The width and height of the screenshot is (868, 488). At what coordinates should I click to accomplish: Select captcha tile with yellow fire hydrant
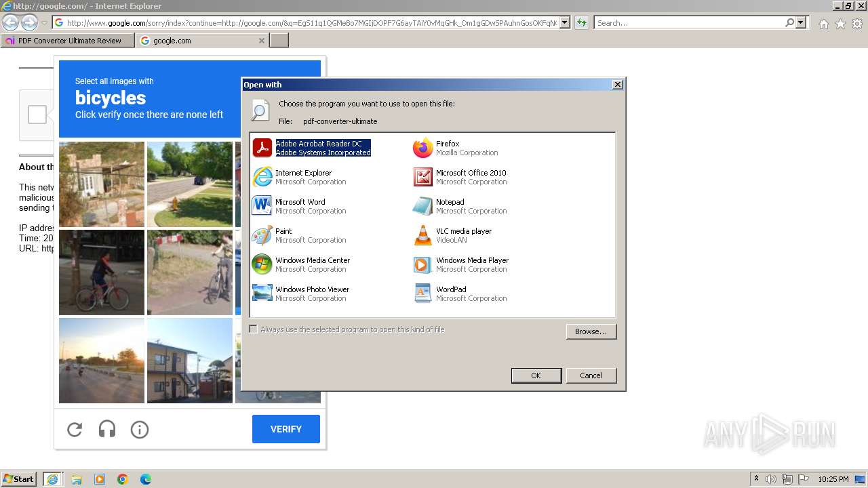(190, 184)
